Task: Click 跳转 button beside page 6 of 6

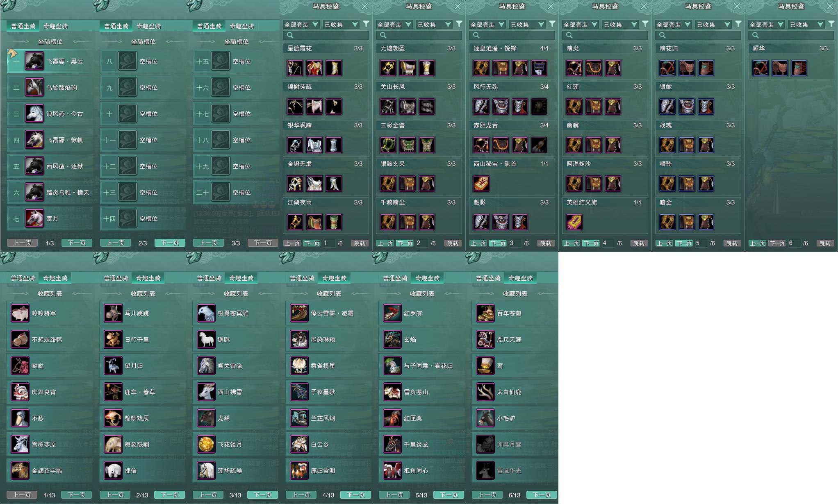Action: click(825, 243)
